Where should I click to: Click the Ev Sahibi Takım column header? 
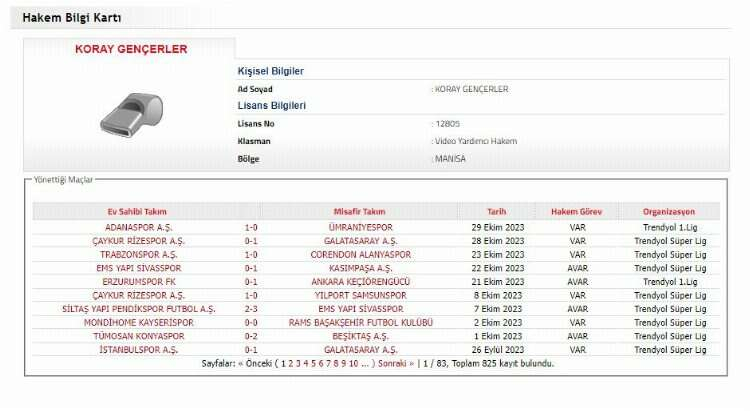(x=138, y=212)
